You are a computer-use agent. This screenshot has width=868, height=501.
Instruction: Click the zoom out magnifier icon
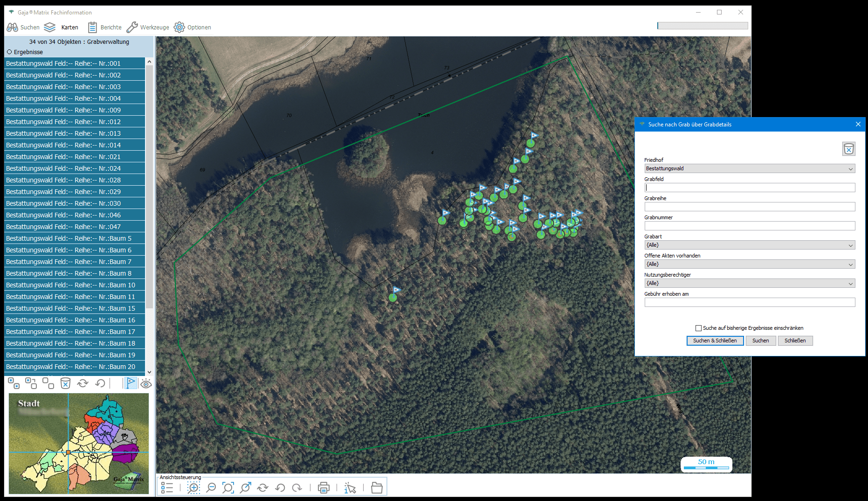pyautogui.click(x=211, y=488)
